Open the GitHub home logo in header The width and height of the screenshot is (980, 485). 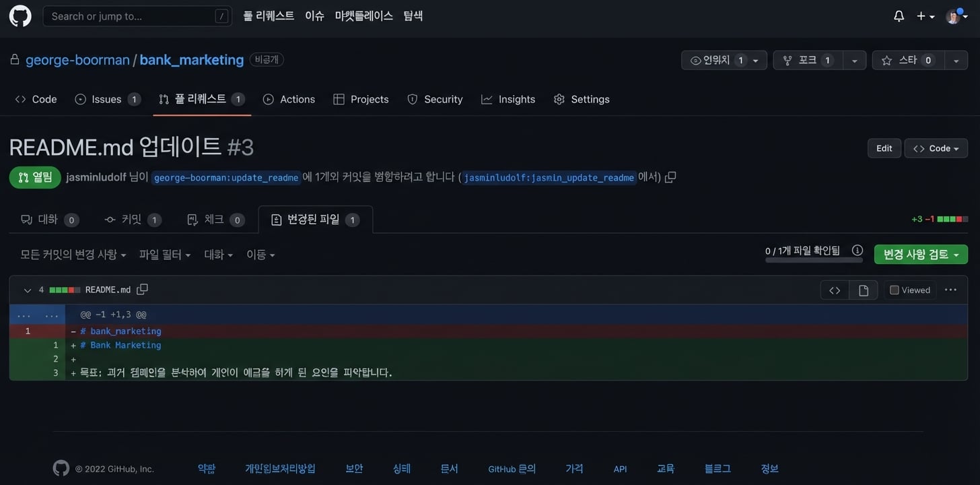point(20,16)
